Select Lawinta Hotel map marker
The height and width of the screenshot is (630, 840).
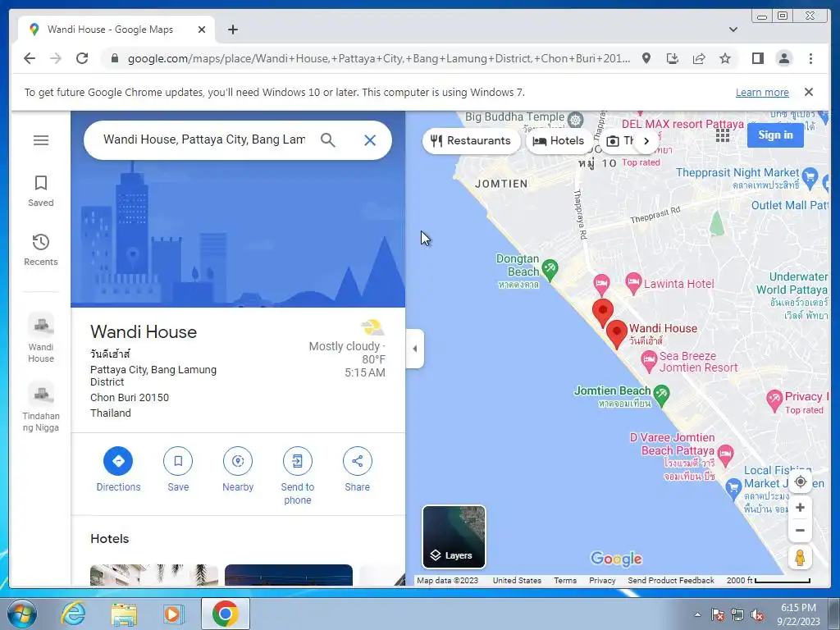tap(633, 283)
